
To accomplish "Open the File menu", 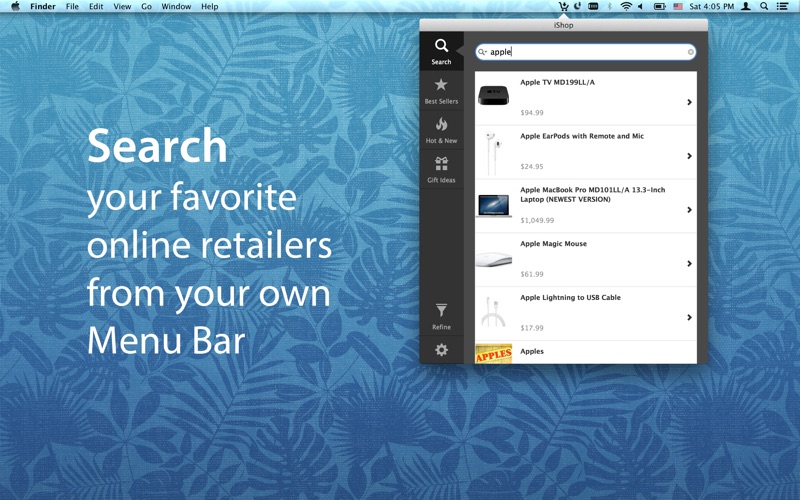I will tap(72, 6).
